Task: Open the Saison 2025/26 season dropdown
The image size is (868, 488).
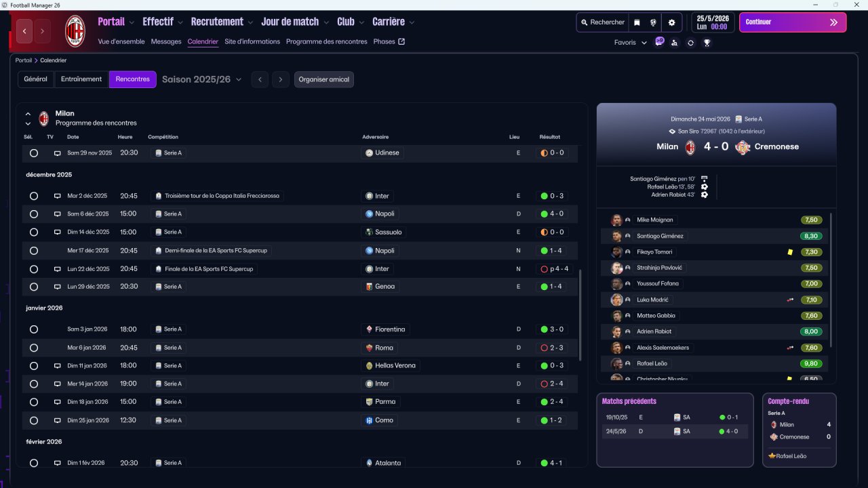Action: (202, 79)
